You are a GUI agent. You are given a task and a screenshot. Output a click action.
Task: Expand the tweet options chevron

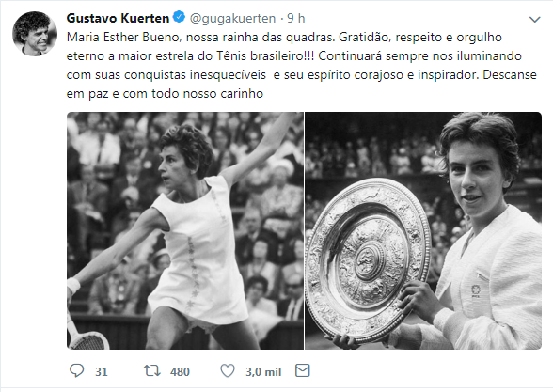[x=535, y=20]
